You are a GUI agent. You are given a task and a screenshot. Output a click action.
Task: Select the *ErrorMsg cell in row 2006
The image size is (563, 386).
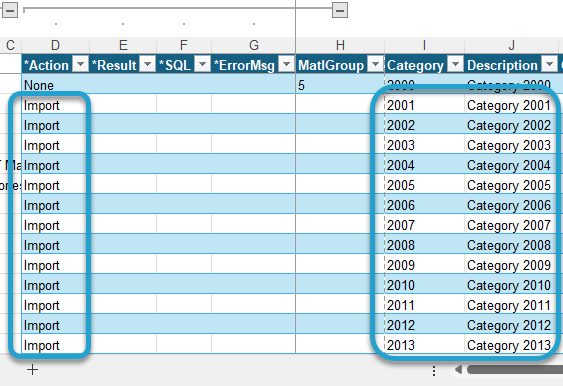coord(253,205)
